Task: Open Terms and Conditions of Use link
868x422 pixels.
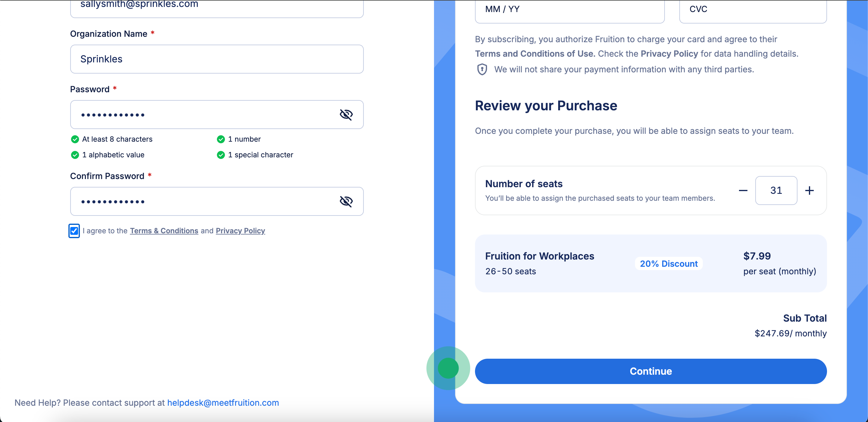Action: point(535,54)
